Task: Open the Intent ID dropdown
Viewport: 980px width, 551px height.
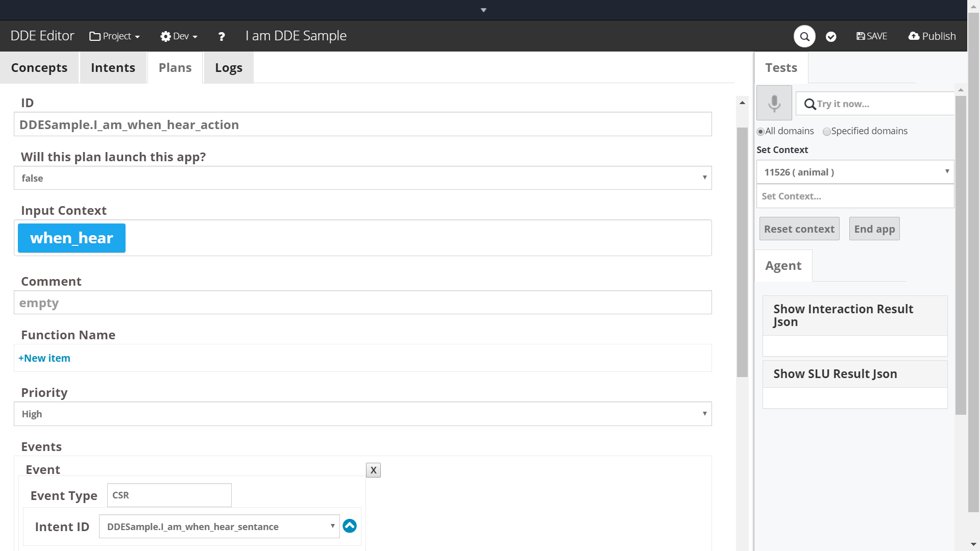Action: point(219,527)
